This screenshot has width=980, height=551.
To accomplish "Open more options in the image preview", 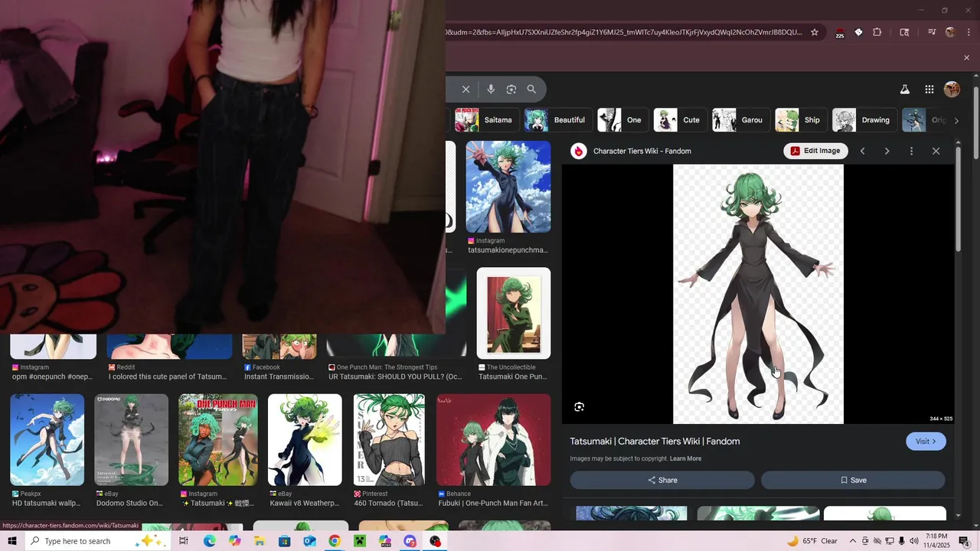I will (x=911, y=151).
